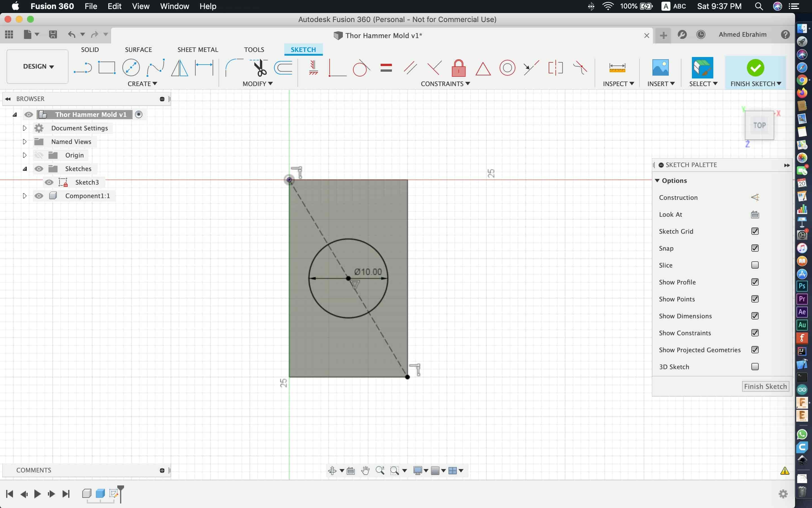Image resolution: width=812 pixels, height=508 pixels.
Task: Click the timeline play button
Action: click(x=37, y=494)
